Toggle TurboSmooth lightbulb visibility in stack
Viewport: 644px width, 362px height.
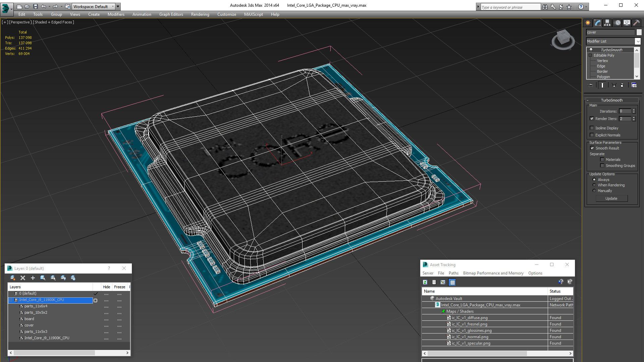pos(591,50)
